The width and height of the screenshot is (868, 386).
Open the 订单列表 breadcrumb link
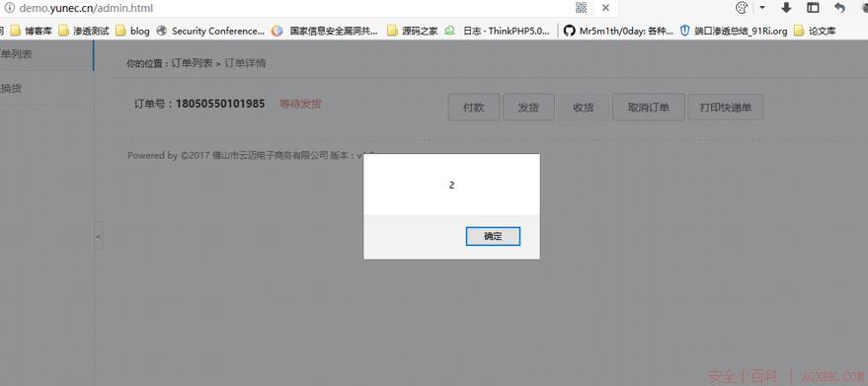click(192, 63)
